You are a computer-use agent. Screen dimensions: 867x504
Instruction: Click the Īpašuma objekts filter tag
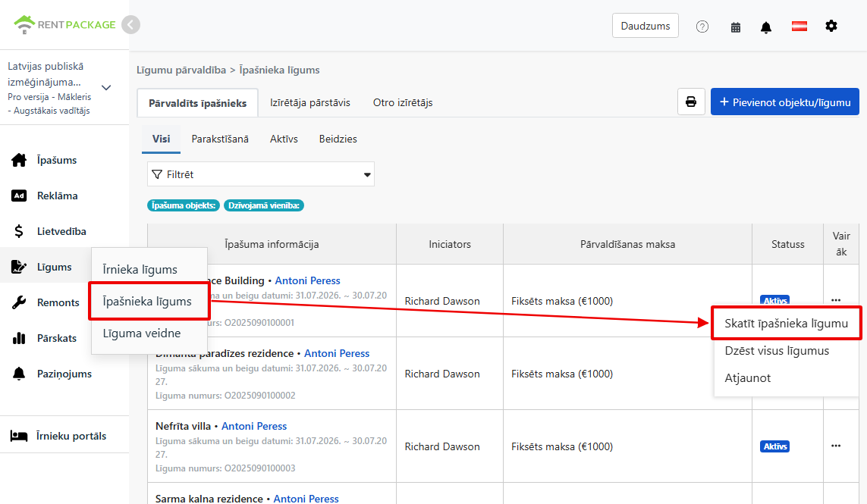[x=184, y=205]
